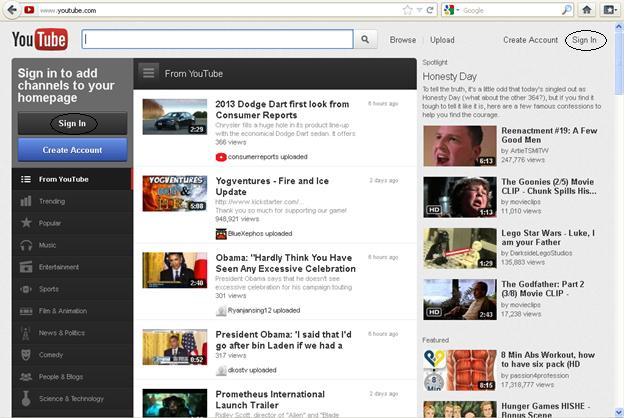Viewport: 626px width, 418px height.
Task: Open the address bar history dropdown arrow
Action: [x=419, y=10]
